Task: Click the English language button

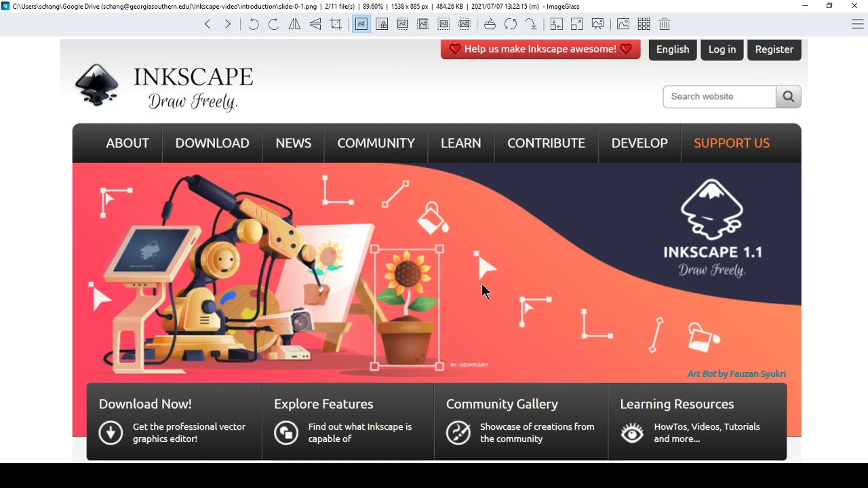Action: [x=673, y=49]
